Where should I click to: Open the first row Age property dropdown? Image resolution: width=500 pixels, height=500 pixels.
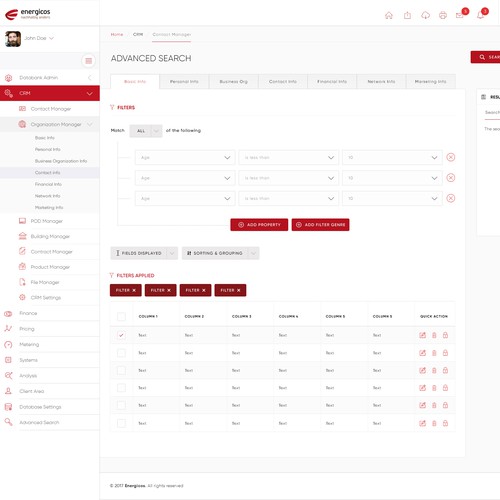pos(185,157)
